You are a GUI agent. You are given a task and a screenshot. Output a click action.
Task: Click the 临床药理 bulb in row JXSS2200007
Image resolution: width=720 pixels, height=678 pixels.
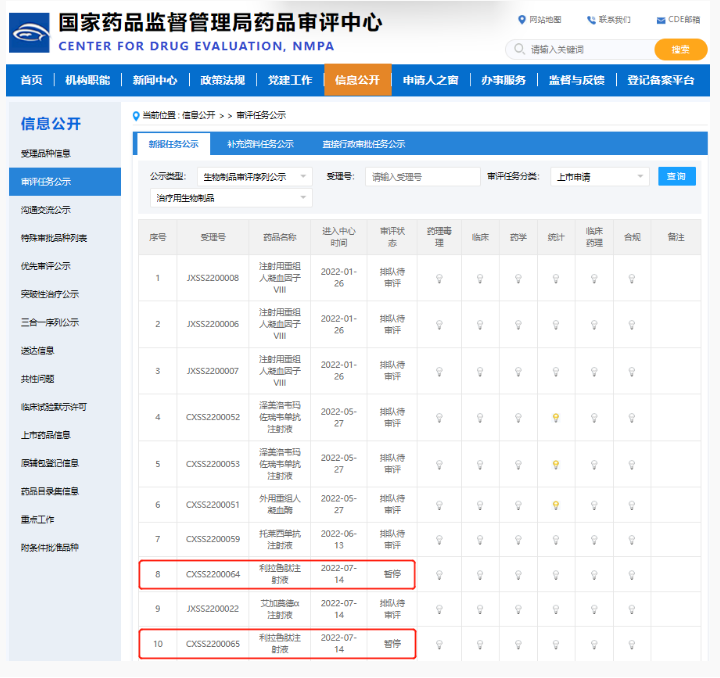[594, 371]
